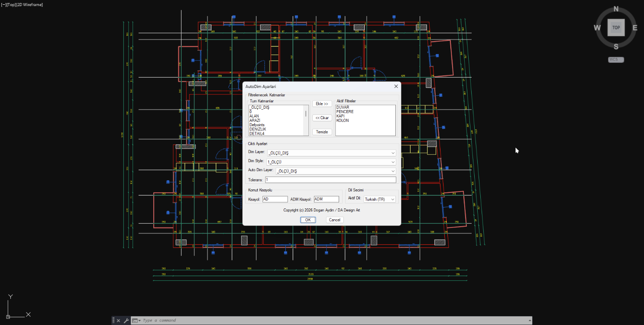This screenshot has width=644, height=325.
Task: Close the command line with the X icon
Action: tap(118, 321)
